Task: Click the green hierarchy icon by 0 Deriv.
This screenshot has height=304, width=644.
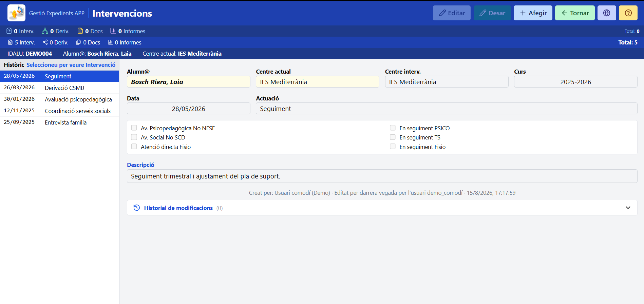Action: [x=45, y=31]
